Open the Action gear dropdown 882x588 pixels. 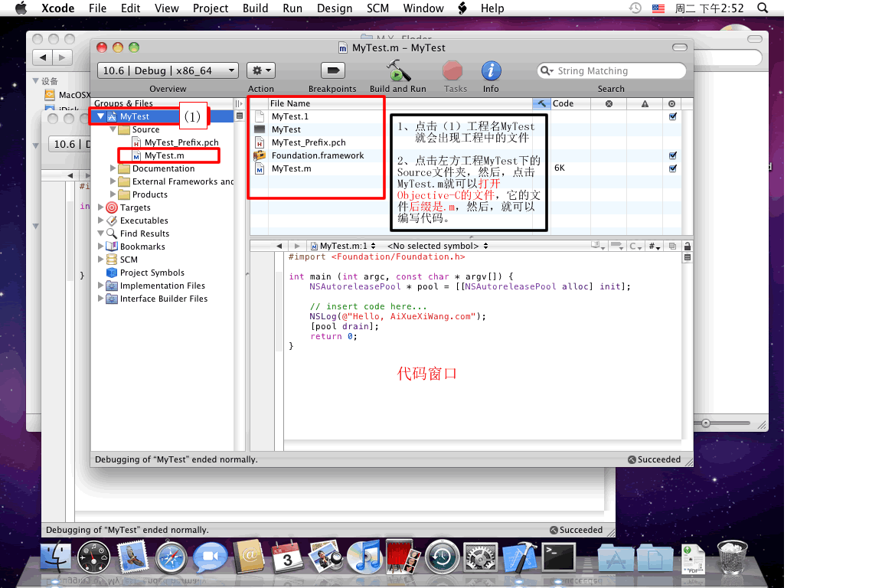tap(261, 70)
